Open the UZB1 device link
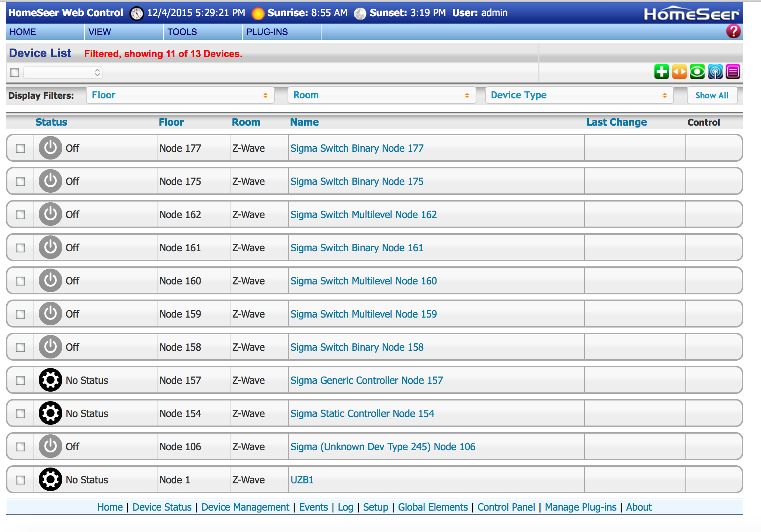Viewport: 761px width, 532px height. click(x=302, y=480)
